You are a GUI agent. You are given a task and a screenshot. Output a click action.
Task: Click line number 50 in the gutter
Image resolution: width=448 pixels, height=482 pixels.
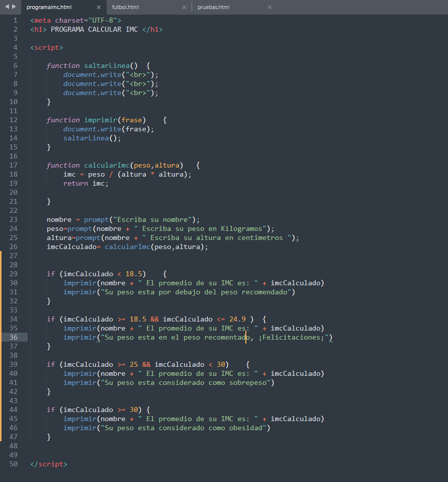(14, 464)
